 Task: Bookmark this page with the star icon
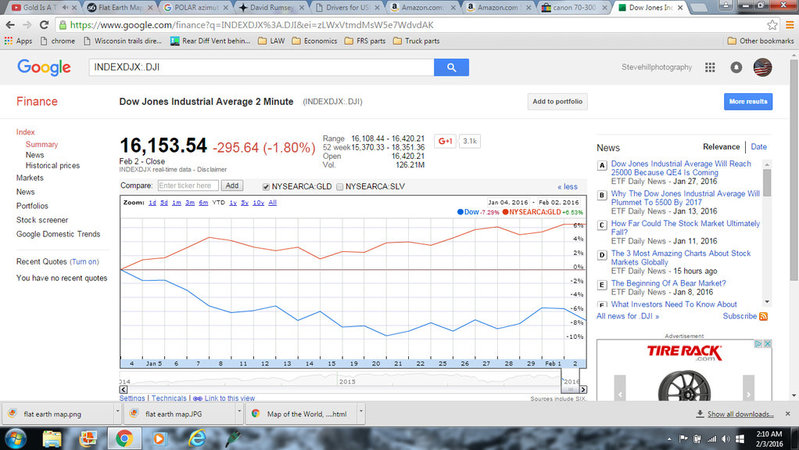click(773, 25)
